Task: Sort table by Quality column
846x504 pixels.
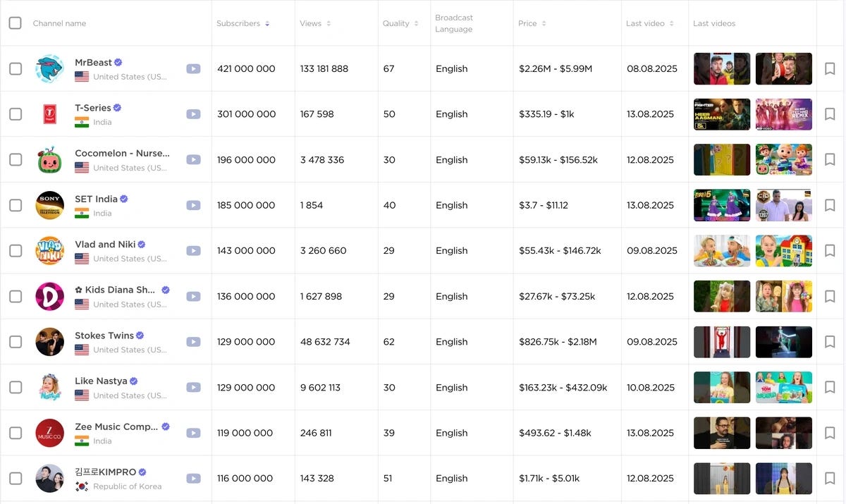Action: click(x=400, y=23)
